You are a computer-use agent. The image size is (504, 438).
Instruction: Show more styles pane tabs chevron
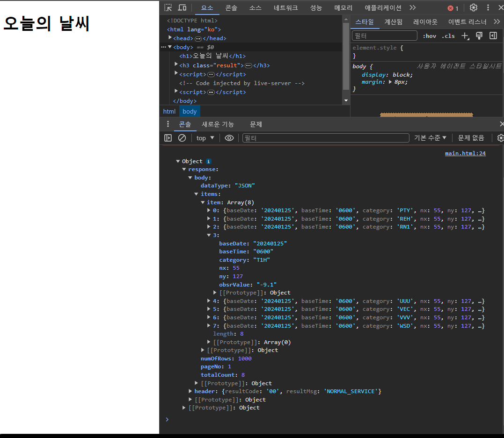(497, 22)
